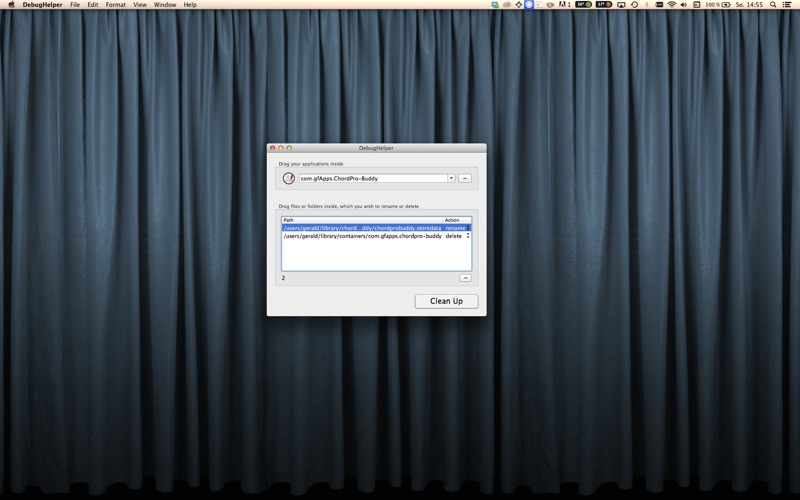This screenshot has height=500, width=800.
Task: Open Spotlight search magnifier icon
Action: pos(773,5)
